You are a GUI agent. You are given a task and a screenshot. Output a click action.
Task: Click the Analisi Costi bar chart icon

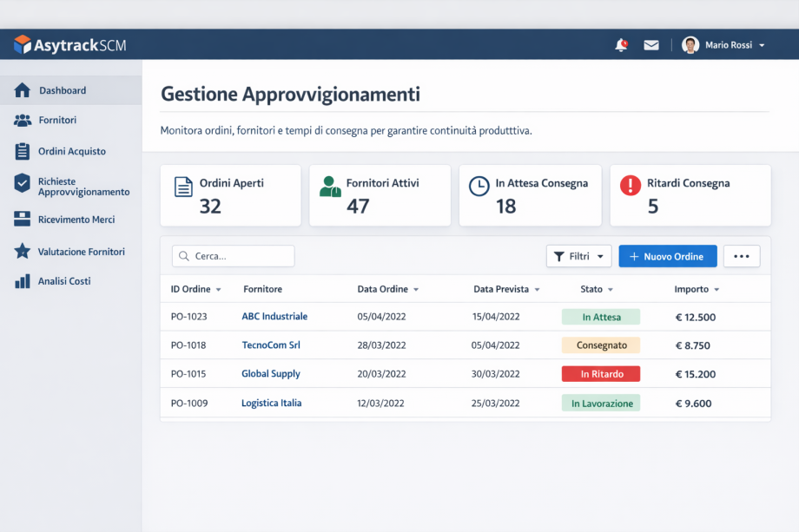[23, 281]
